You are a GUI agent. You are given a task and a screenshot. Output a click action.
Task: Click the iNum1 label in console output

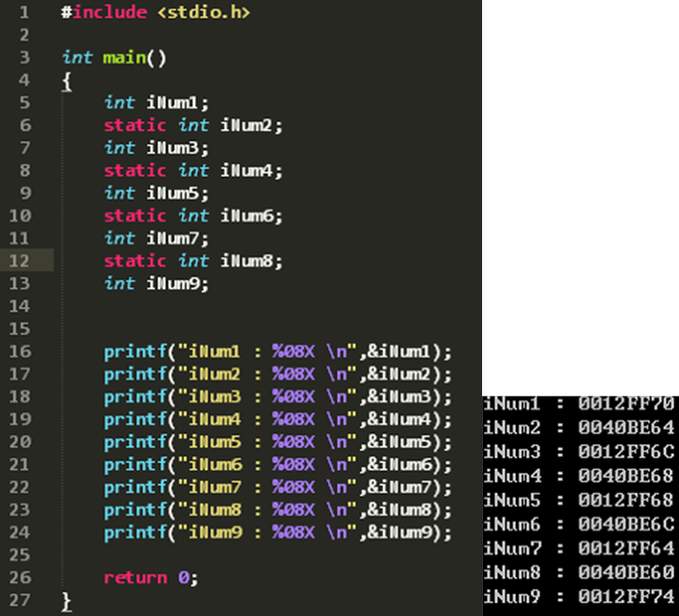[x=512, y=404]
